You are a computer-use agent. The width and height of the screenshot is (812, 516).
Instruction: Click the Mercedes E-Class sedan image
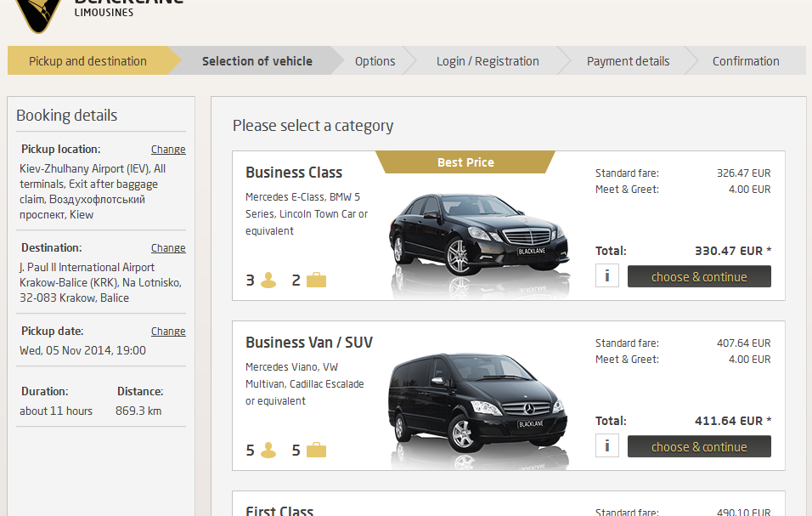point(479,235)
